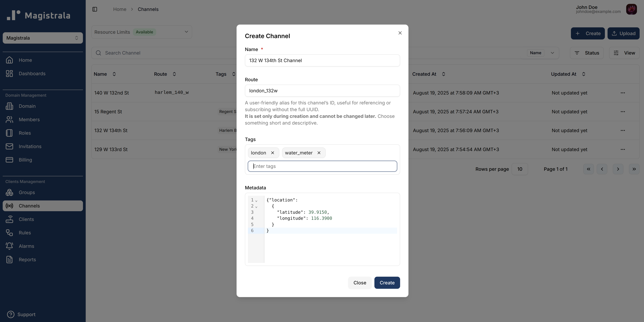Open row actions for 140 W 132nd St
644x322 pixels.
tap(622, 93)
